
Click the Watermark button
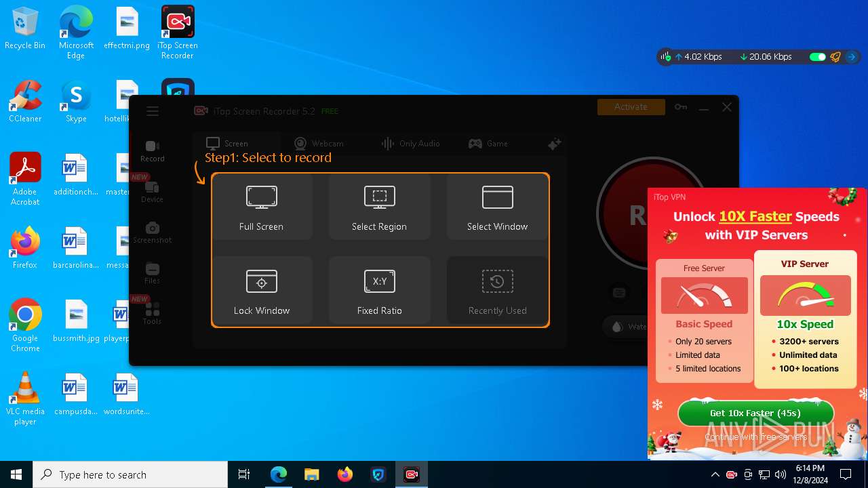tap(627, 327)
